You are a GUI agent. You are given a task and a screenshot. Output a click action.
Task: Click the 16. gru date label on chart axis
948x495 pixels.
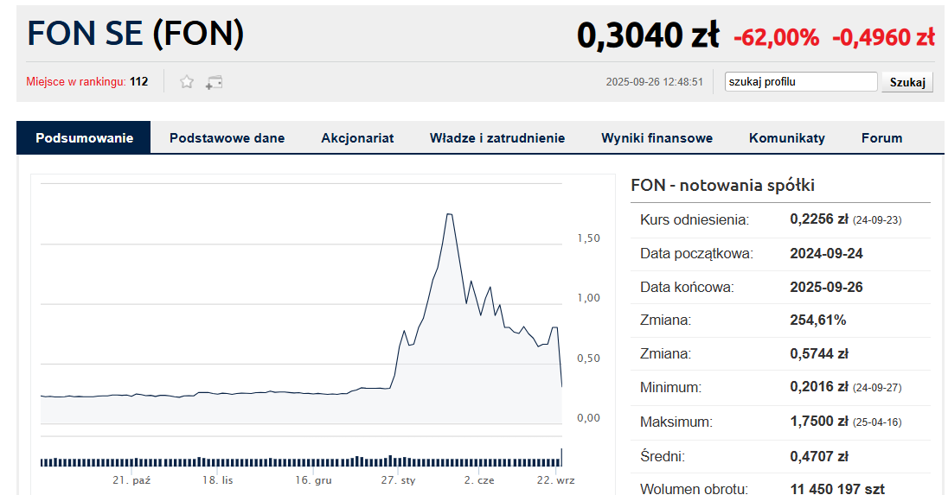pos(313,480)
